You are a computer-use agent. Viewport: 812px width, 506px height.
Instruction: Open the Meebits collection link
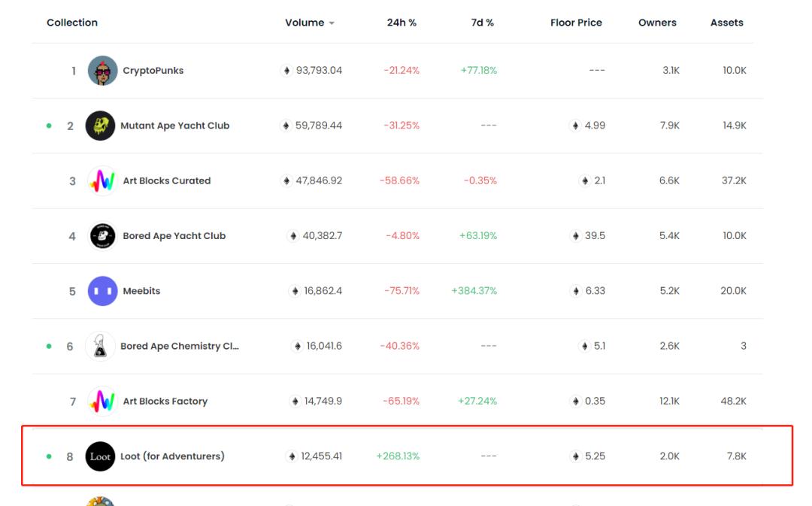click(141, 291)
